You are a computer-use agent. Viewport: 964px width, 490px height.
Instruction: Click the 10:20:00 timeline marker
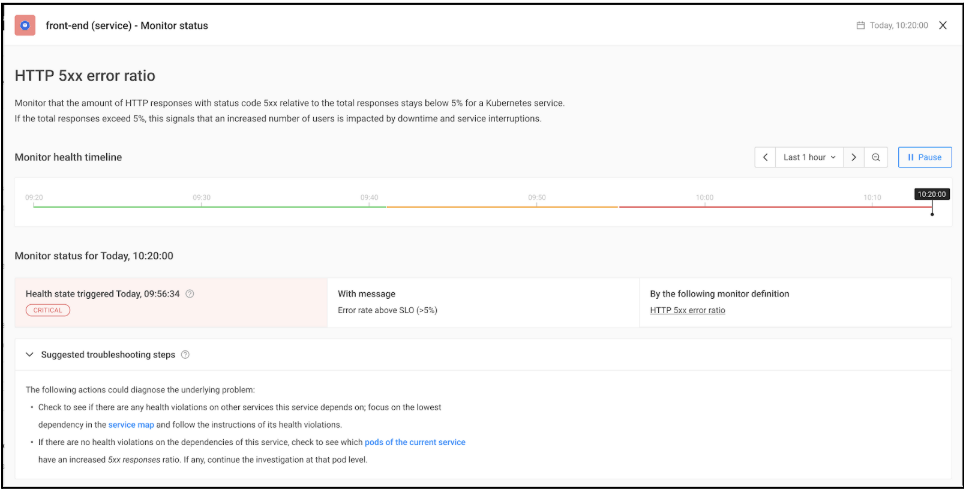[x=931, y=195]
